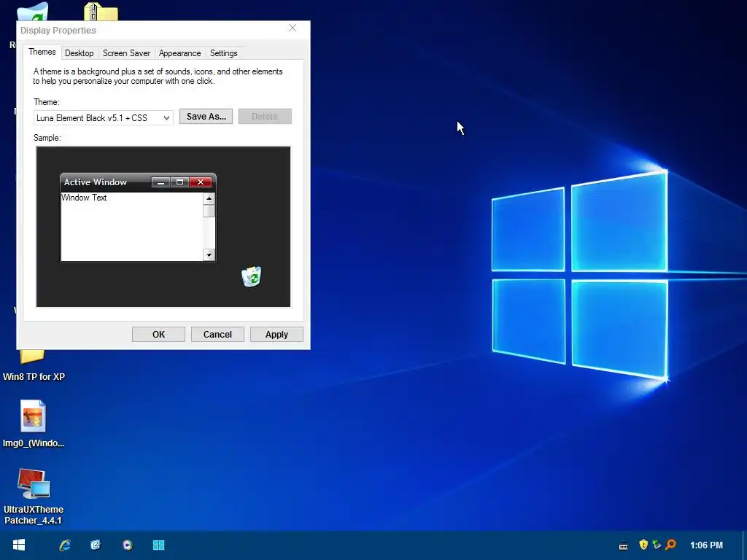Image resolution: width=747 pixels, height=560 pixels.
Task: Click the orange magnifier tray icon
Action: tap(671, 544)
